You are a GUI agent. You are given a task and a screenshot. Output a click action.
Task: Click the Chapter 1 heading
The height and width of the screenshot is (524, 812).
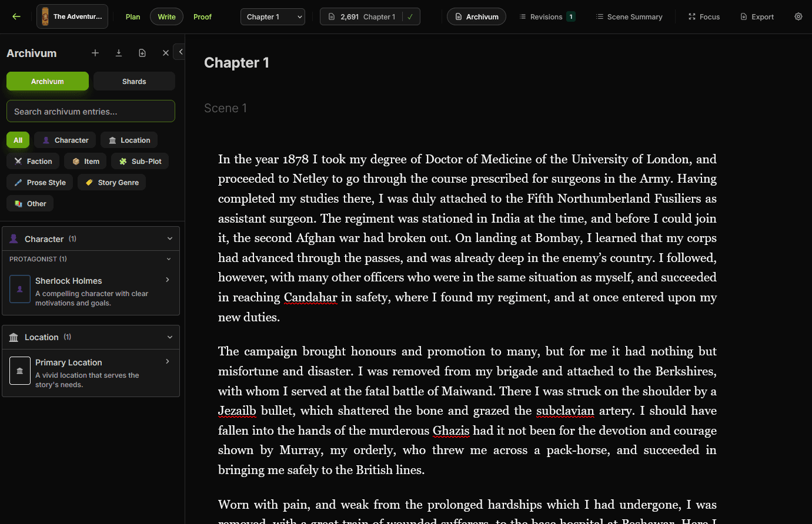tap(236, 63)
